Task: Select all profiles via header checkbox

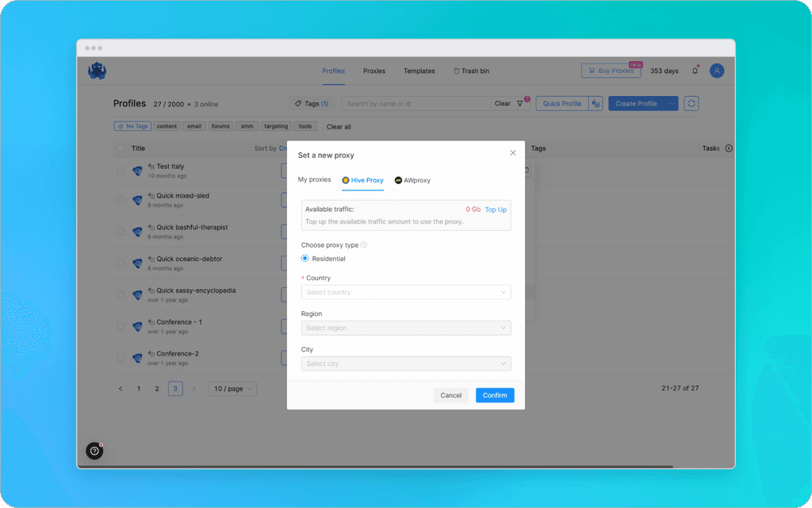Action: coord(121,148)
